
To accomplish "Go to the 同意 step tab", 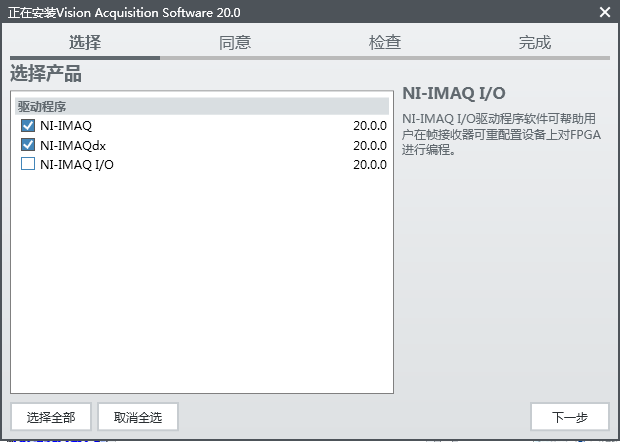I will click(235, 42).
